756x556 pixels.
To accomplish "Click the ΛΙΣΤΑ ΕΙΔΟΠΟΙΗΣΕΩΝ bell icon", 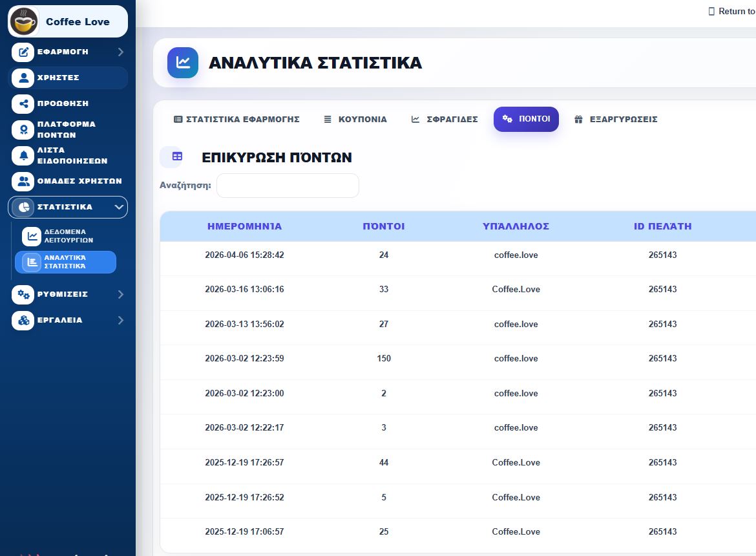I will tap(23, 155).
